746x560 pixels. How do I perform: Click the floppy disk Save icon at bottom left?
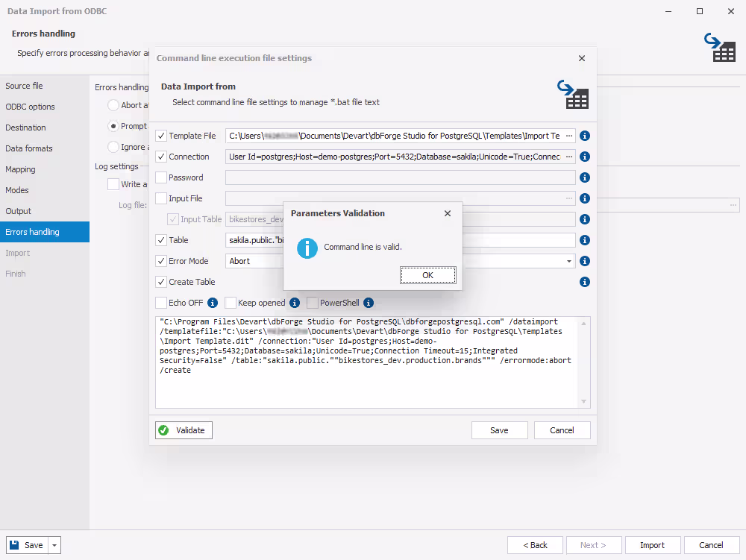tap(14, 545)
